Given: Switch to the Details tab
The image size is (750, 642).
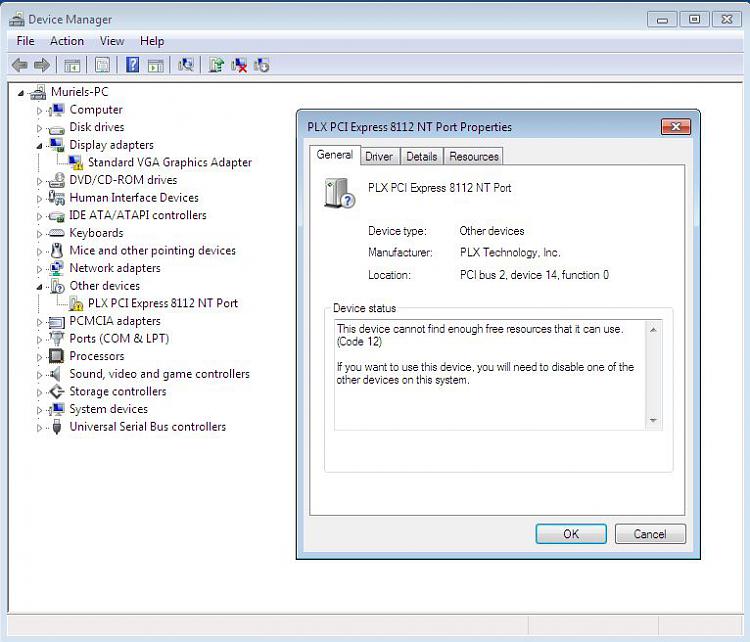Looking at the screenshot, I should coord(422,156).
